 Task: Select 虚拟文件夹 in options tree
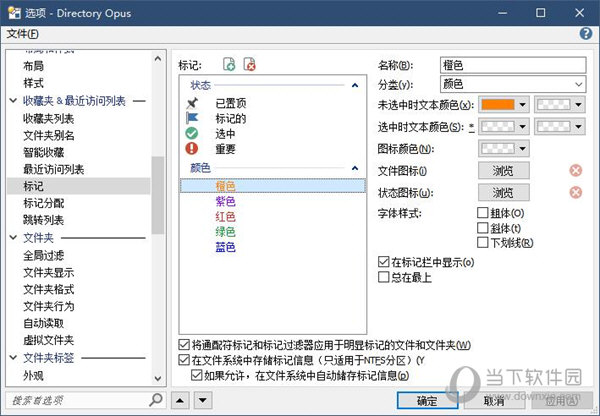49,340
